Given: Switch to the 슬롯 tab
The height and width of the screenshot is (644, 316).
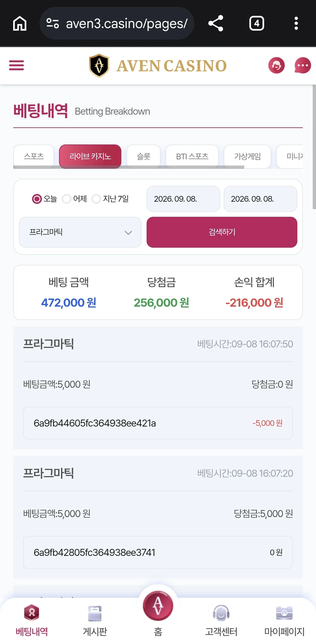Looking at the screenshot, I should pos(143,157).
